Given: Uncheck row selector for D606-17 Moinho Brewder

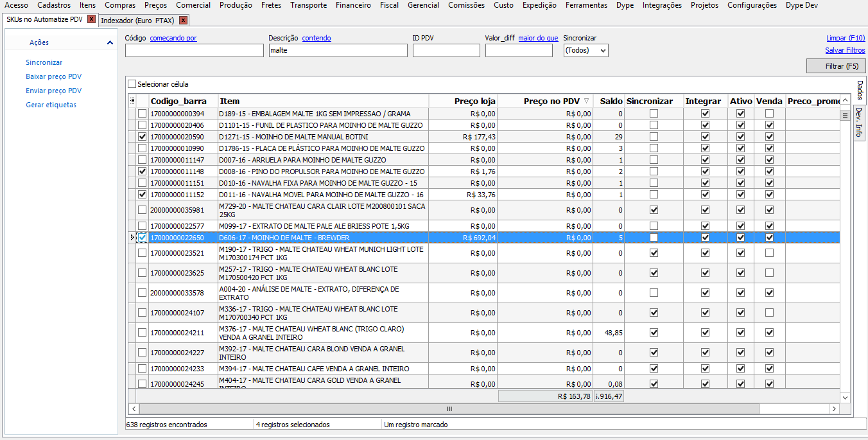Looking at the screenshot, I should [x=142, y=238].
